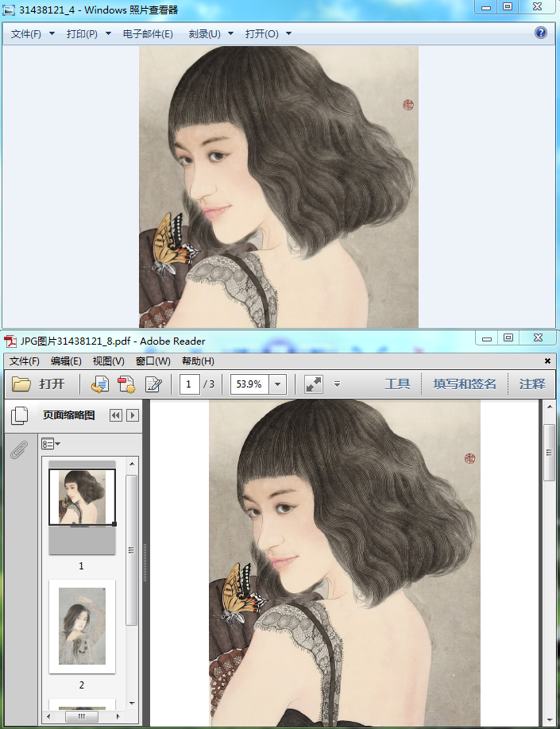Click the portrait image in Photo Viewer
This screenshot has height=729, width=560.
279,187
